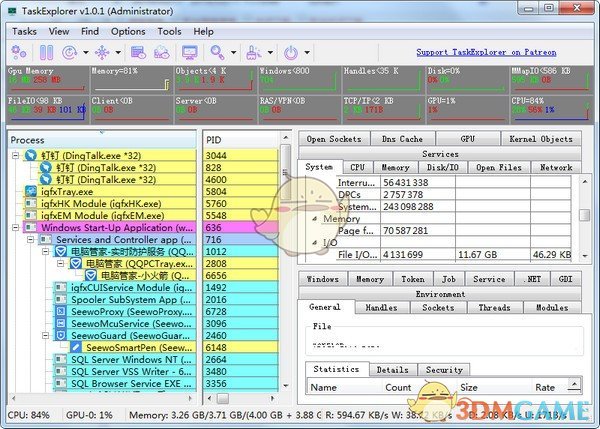The height and width of the screenshot is (429, 600).
Task: Click the window with eye monitor icon
Action: 138,52
